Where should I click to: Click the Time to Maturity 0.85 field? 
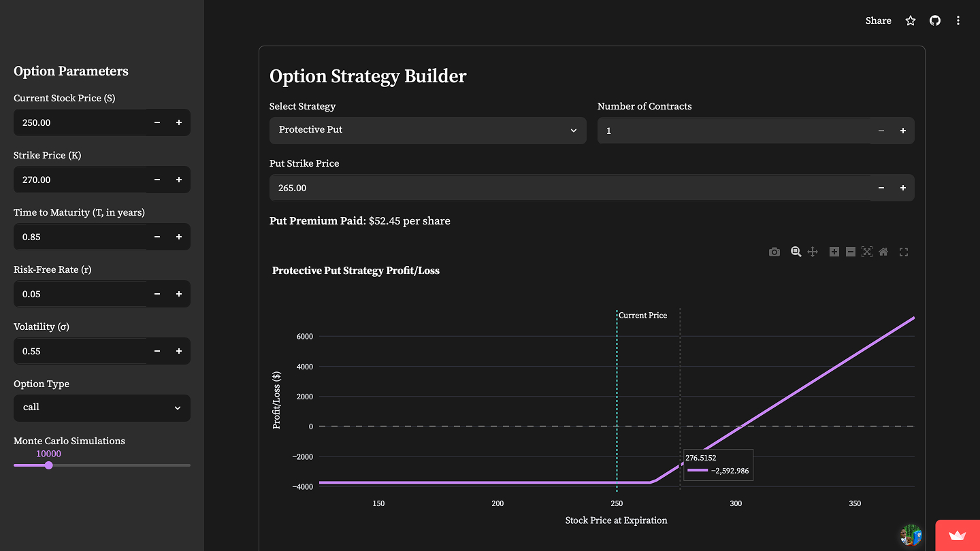click(80, 237)
